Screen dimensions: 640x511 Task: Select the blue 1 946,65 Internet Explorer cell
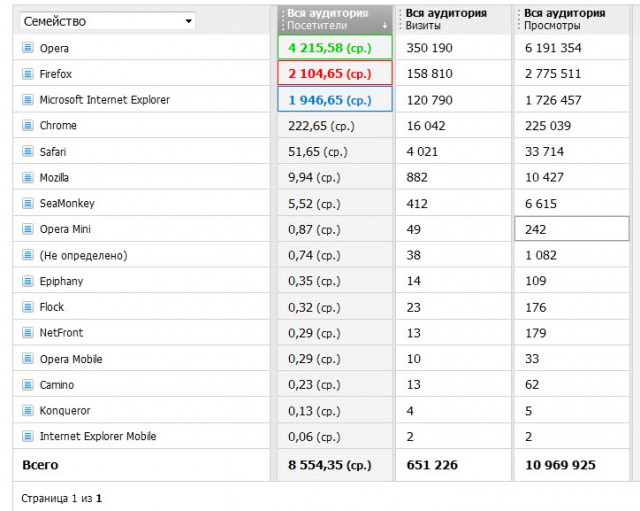pyautogui.click(x=335, y=99)
